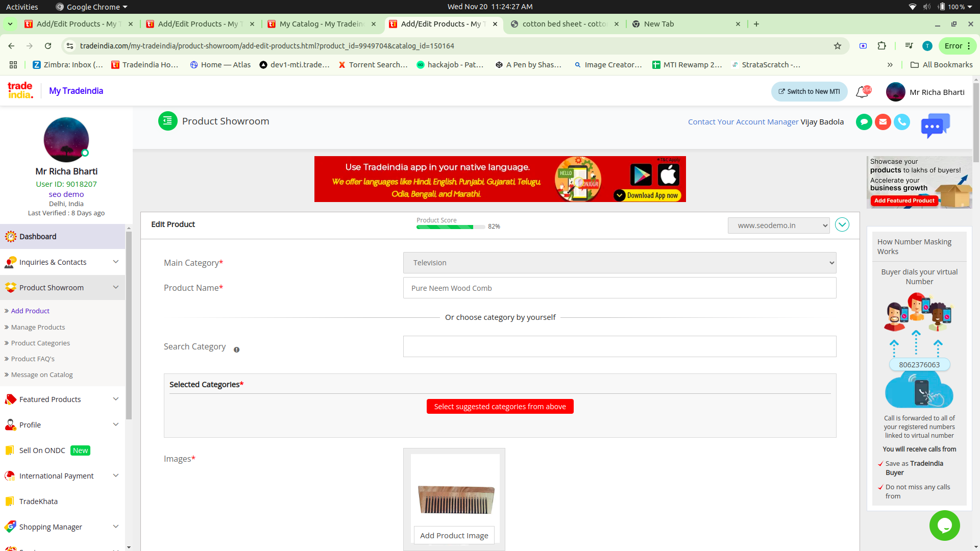Viewport: 980px width, 551px height.
Task: Click Switch to New MTI button
Action: (809, 92)
